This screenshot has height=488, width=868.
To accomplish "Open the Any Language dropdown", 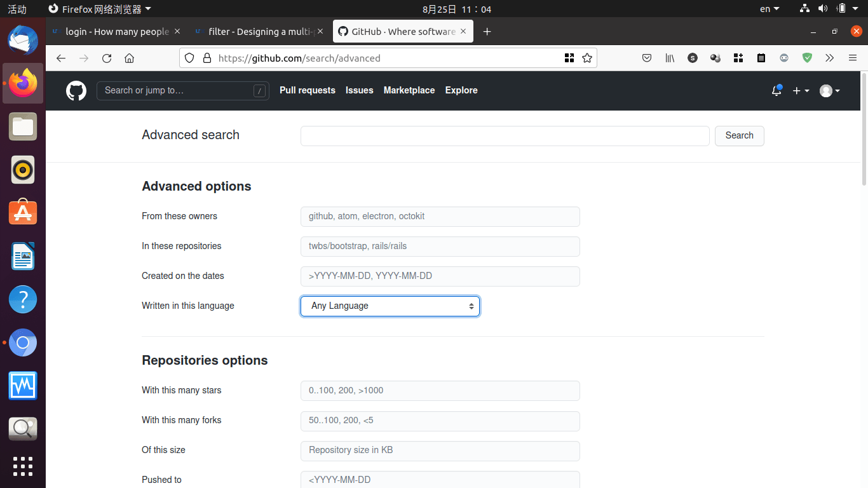I will pyautogui.click(x=390, y=306).
